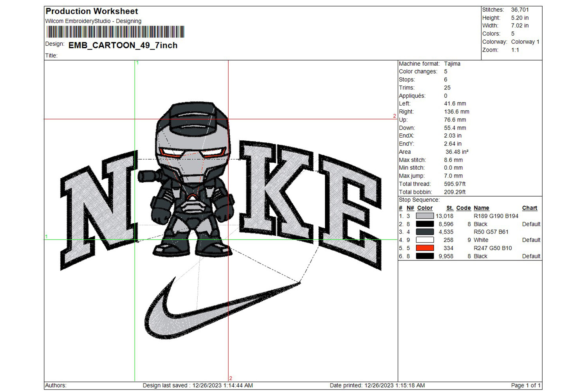The width and height of the screenshot is (588, 391).
Task: Select the black swatch in stop row 6
Action: (x=425, y=256)
